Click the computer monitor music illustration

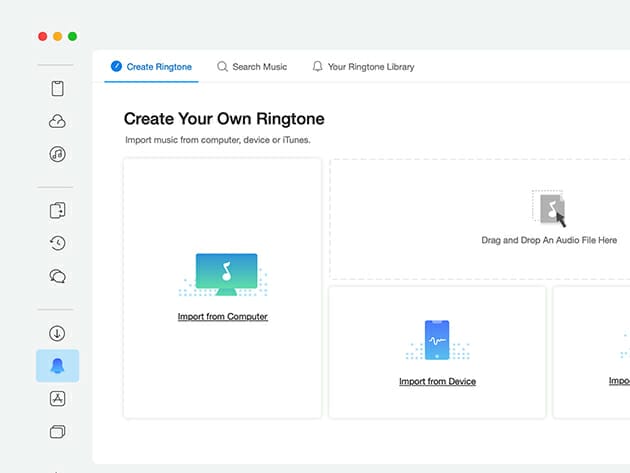click(x=226, y=273)
